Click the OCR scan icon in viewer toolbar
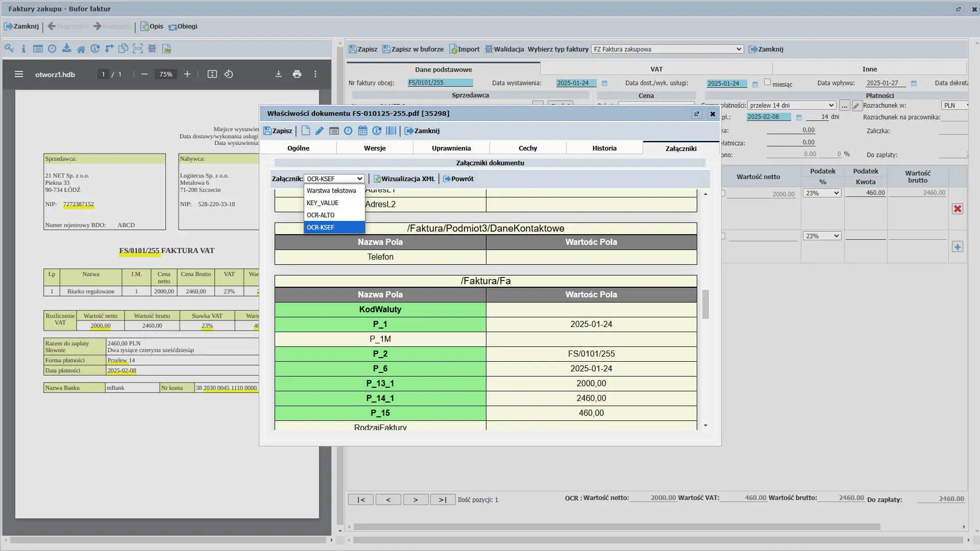Viewport: 980px width, 551px height. click(138, 49)
